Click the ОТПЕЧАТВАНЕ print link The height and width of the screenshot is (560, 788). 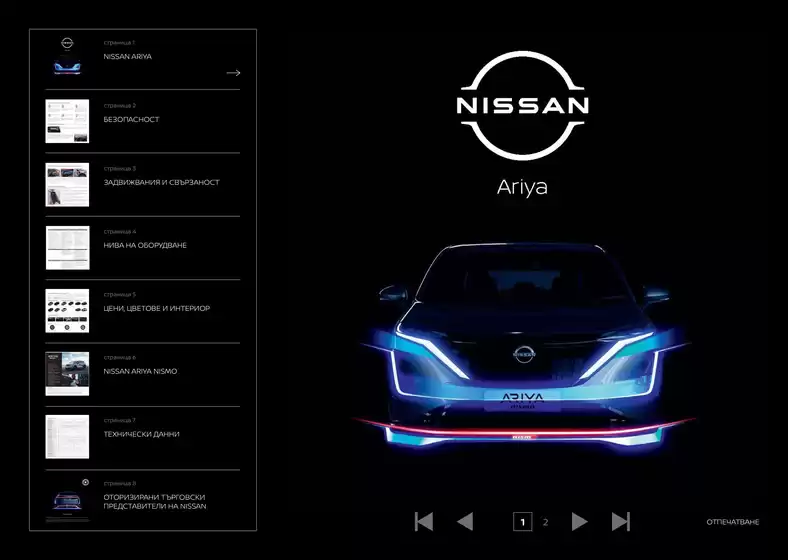tap(733, 522)
